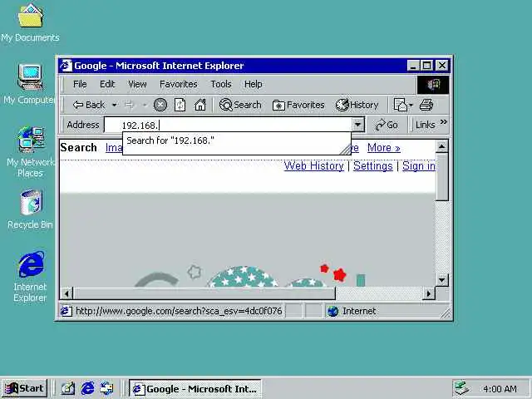Click the Refresh page icon
This screenshot has height=399, width=532.
pyautogui.click(x=180, y=105)
